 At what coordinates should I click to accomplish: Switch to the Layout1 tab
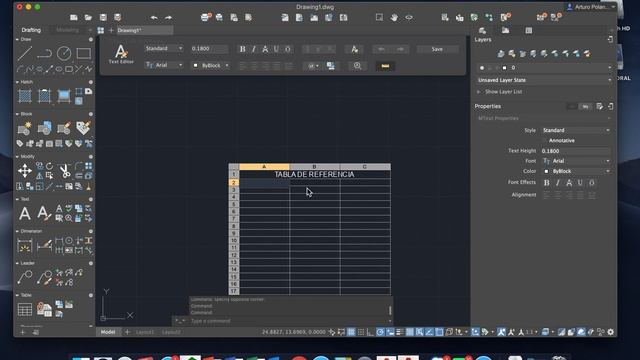(x=145, y=332)
